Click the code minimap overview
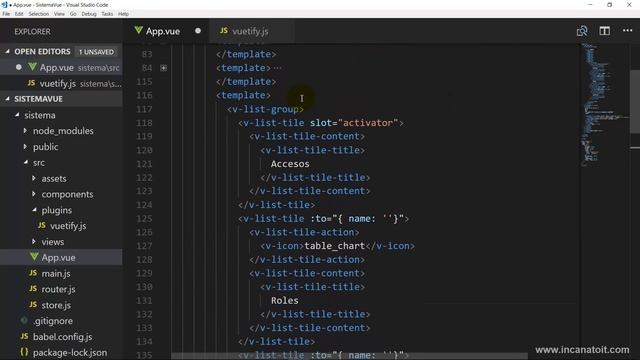This screenshot has height=360, width=640. pyautogui.click(x=604, y=104)
